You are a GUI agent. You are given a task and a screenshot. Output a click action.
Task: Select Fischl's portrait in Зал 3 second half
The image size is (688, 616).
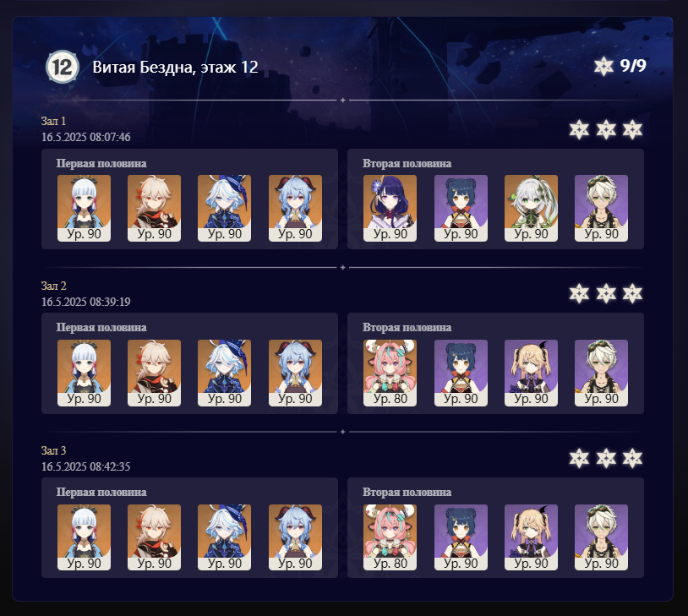(531, 537)
